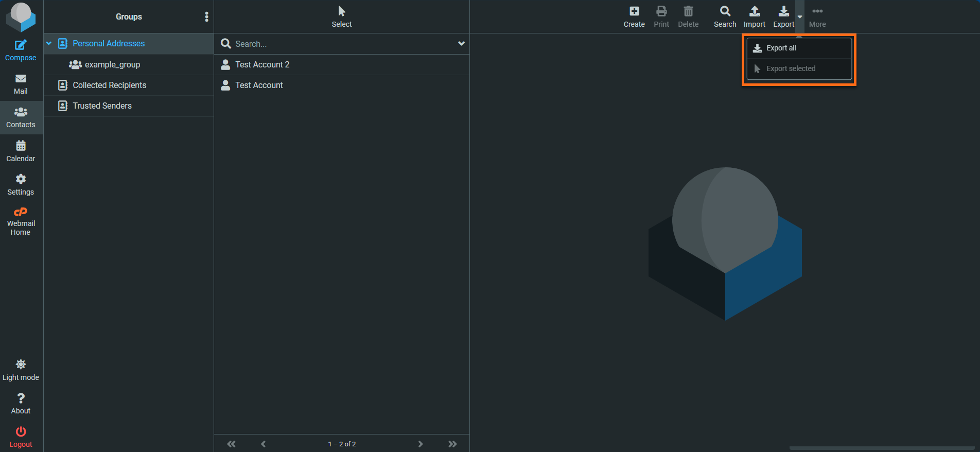Open the example_group contact group
The image size is (980, 452).
point(129,64)
